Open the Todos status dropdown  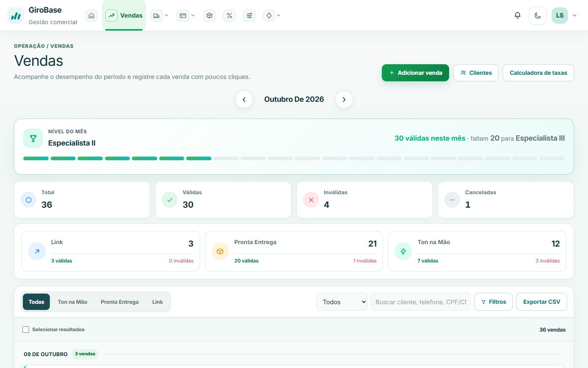342,302
